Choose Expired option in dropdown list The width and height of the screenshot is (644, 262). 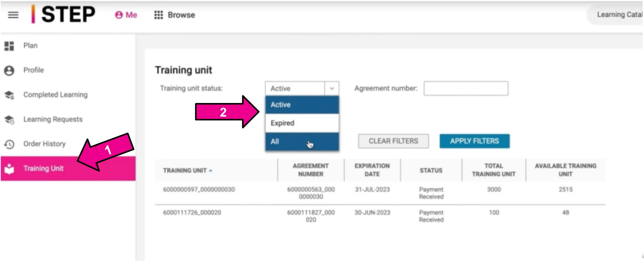302,123
